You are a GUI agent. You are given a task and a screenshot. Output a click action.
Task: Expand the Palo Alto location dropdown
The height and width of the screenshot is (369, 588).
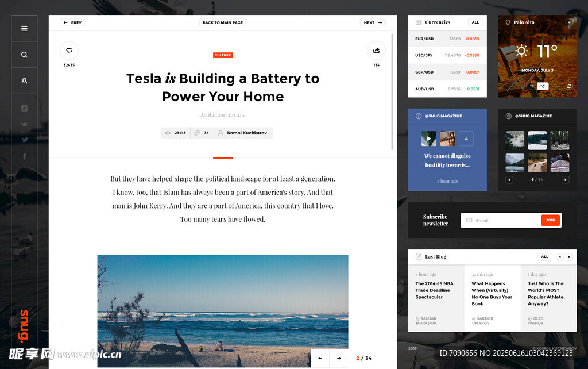(x=569, y=22)
